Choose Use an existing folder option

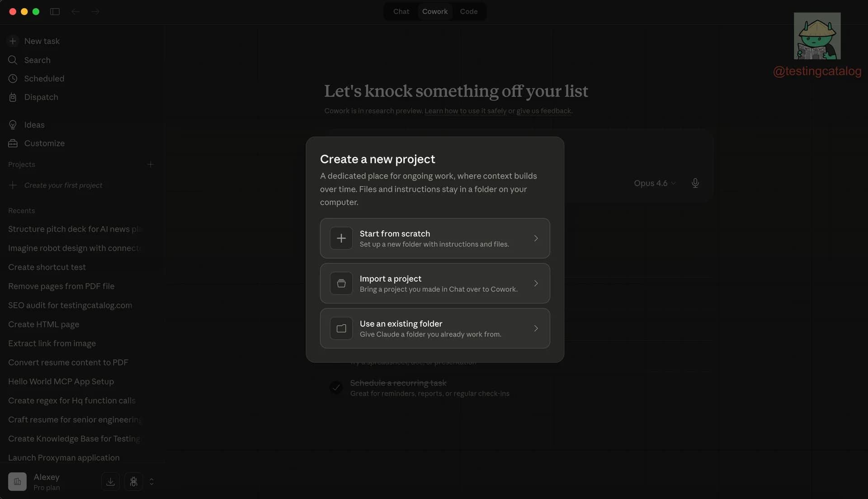coord(435,328)
